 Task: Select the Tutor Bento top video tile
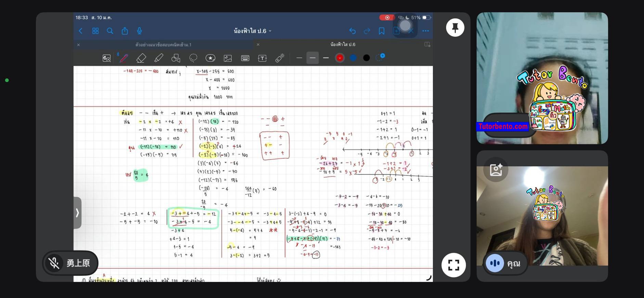(x=542, y=78)
